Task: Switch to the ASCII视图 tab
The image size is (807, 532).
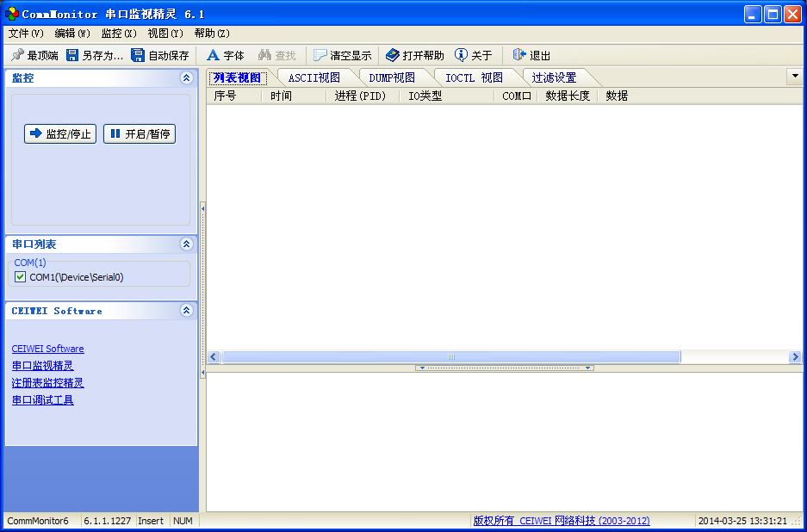Action: [313, 77]
